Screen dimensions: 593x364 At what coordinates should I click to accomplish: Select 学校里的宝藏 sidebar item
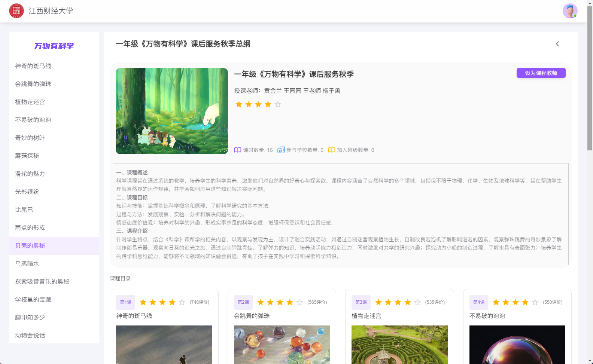(x=54, y=300)
